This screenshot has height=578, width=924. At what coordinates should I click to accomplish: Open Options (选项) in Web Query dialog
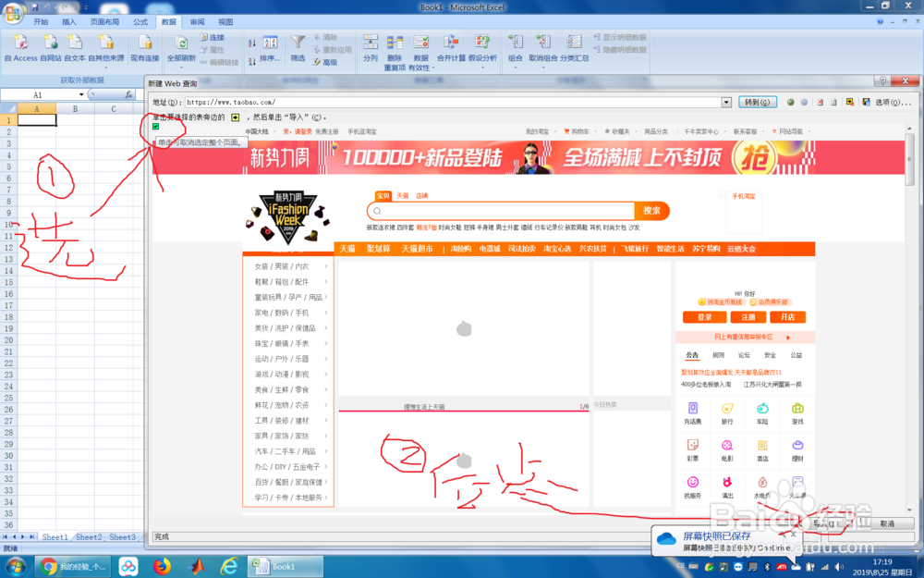pyautogui.click(x=893, y=102)
